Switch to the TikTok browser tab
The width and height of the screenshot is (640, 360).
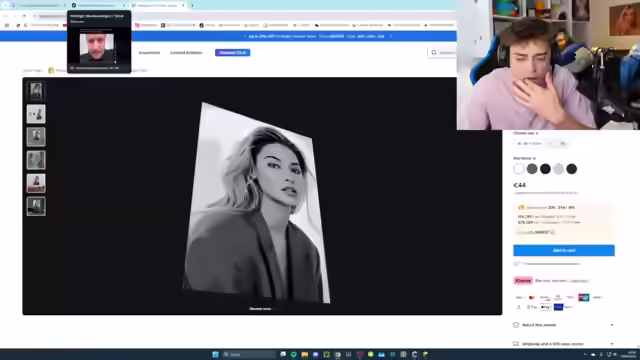98,5
